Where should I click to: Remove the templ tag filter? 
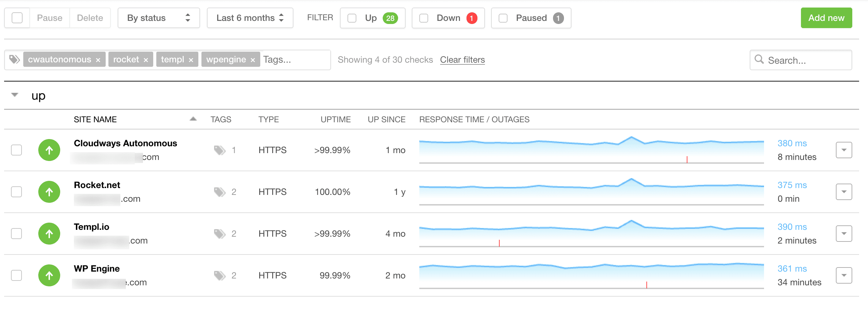(191, 60)
